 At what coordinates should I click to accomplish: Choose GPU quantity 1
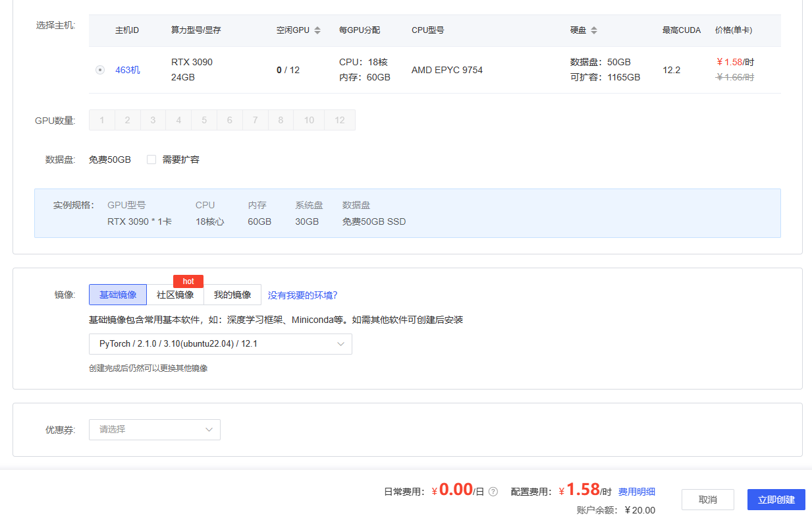[x=102, y=120]
